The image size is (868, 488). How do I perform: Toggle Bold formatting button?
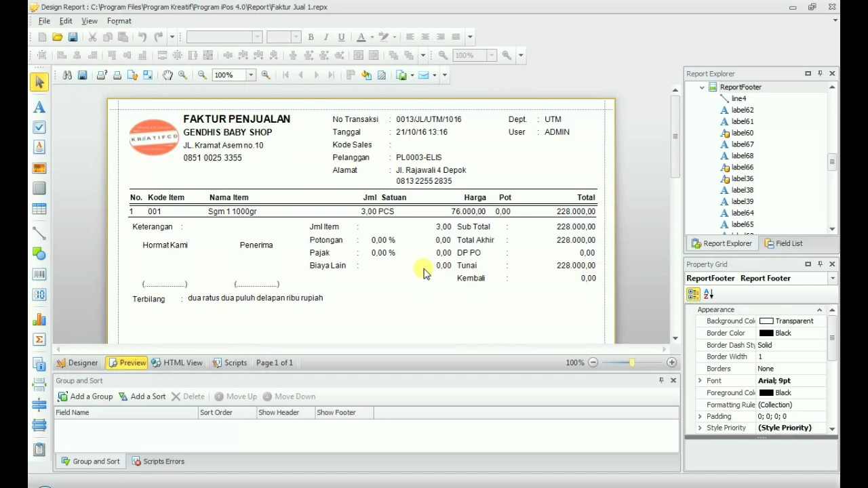pos(311,37)
